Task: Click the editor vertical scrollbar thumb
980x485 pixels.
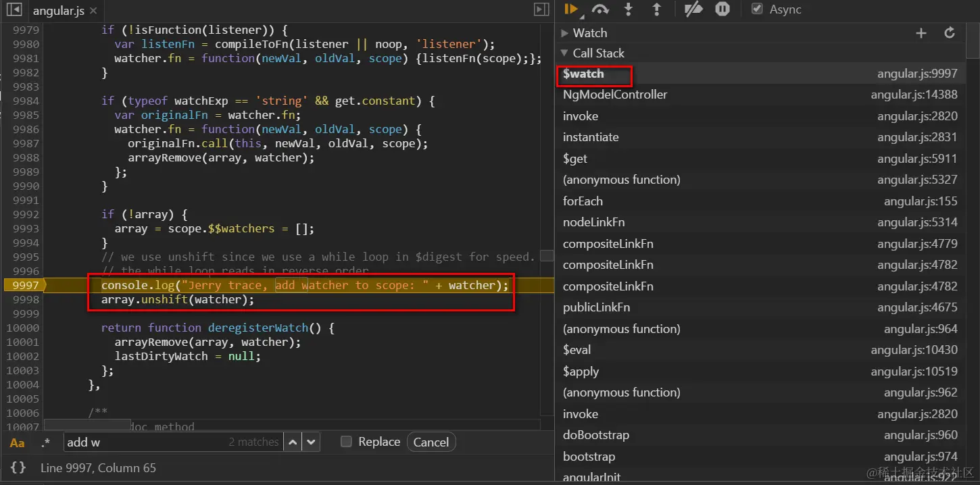Action: [x=547, y=256]
